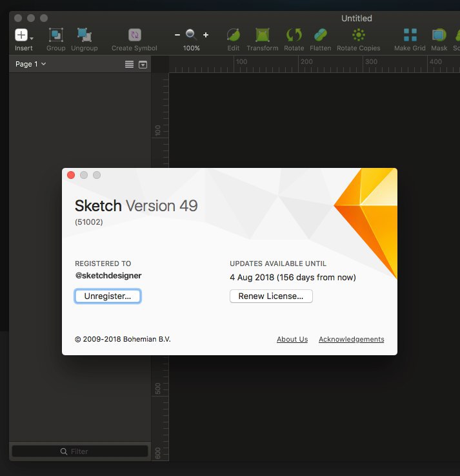Screen dimensions: 460x476
Task: Click the magnifier zoom icon
Action: click(x=191, y=35)
